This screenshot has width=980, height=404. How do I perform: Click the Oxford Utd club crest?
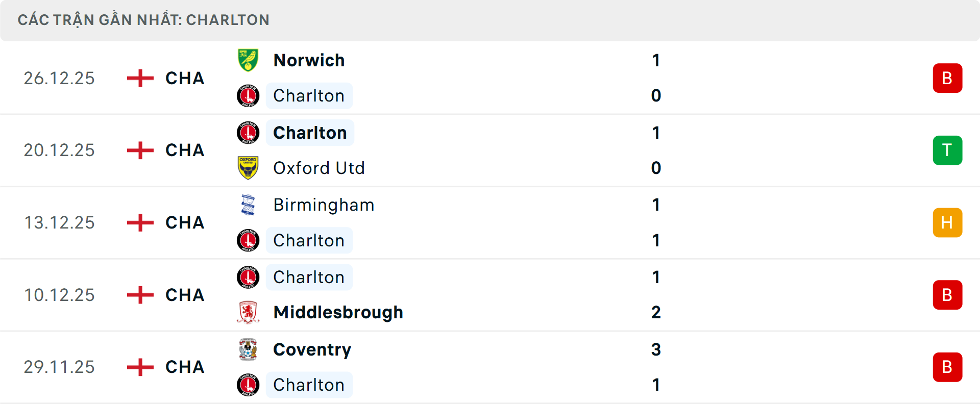point(248,168)
